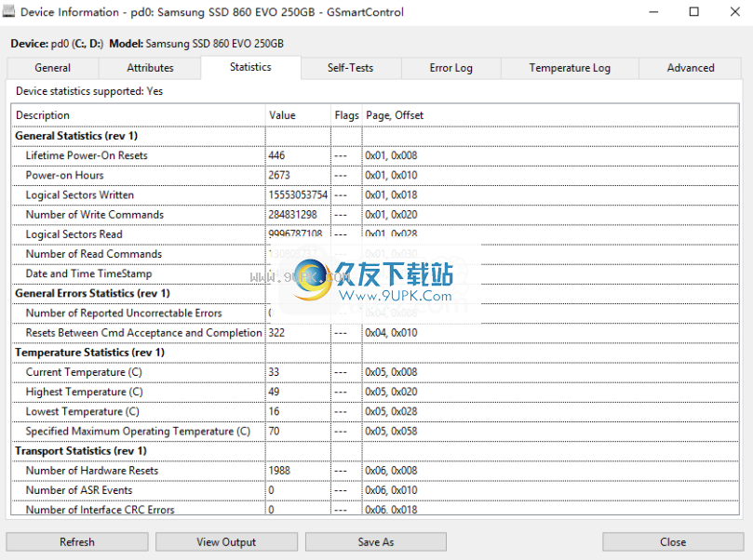Viewport: 753px width, 560px height.
Task: Click the Close button
Action: (x=673, y=541)
